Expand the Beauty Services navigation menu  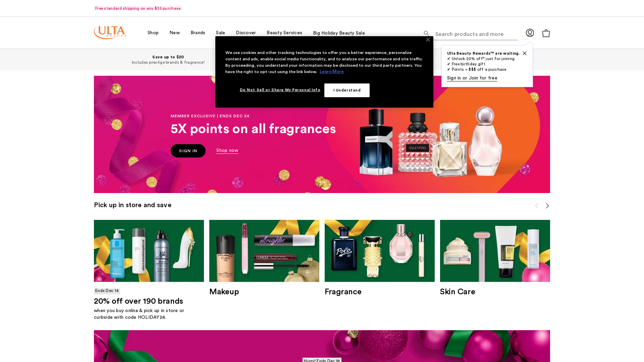(x=284, y=33)
